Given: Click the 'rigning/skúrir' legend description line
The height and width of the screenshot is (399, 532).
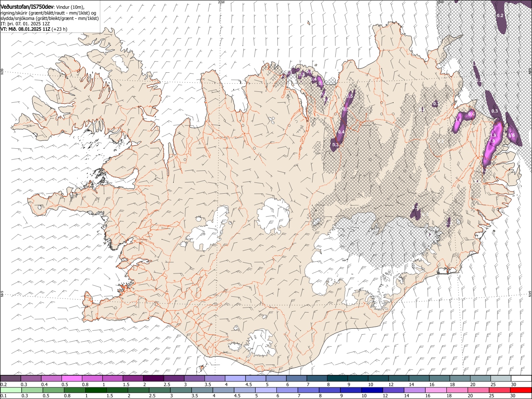Looking at the screenshot, I should pyautogui.click(x=48, y=13).
